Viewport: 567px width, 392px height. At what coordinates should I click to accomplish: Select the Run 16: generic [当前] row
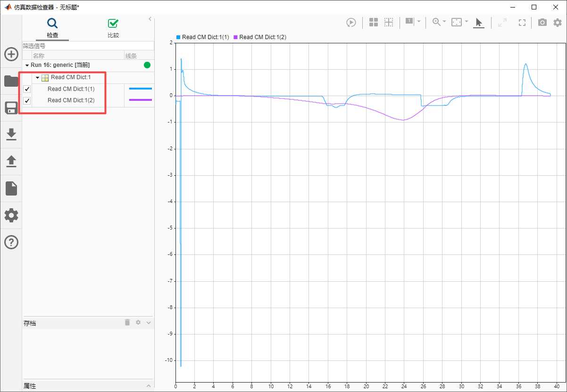click(88, 65)
